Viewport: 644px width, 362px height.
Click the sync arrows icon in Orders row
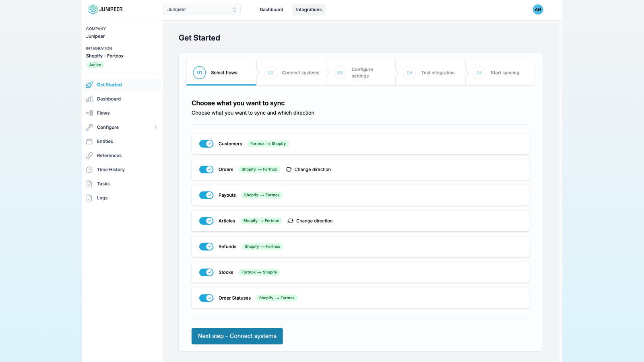tap(289, 169)
